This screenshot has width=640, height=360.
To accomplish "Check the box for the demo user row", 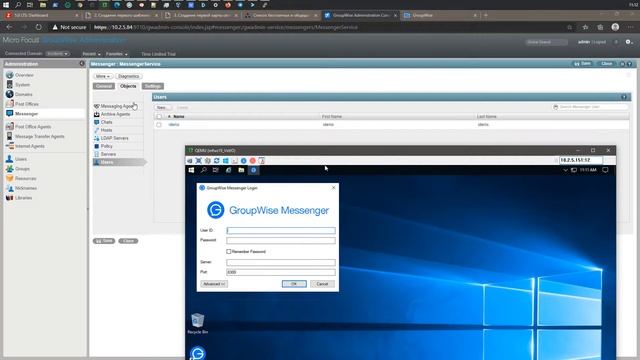I will [x=159, y=125].
